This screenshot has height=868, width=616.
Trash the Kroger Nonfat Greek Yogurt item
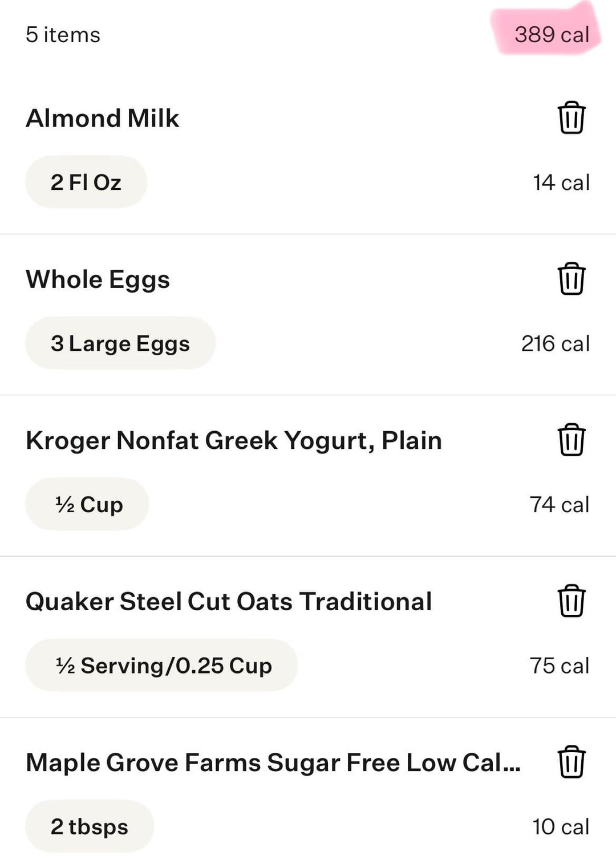[571, 440]
